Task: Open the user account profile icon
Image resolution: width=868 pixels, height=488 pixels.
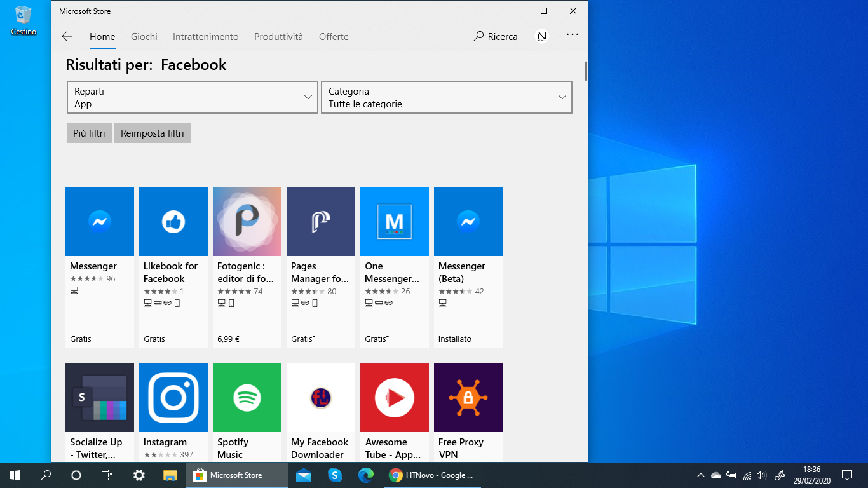Action: pyautogui.click(x=542, y=36)
